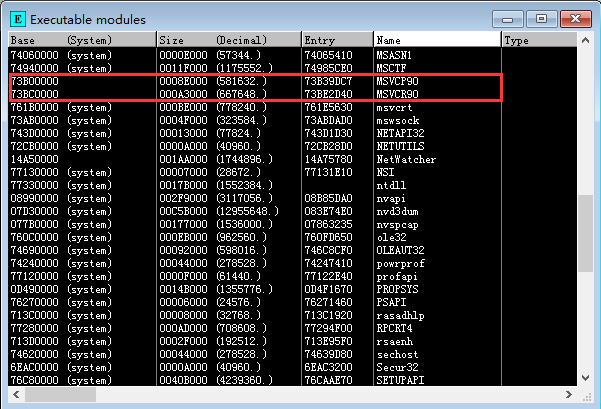The image size is (601, 409).
Task: Select the mswsock module name
Action: coord(397,120)
